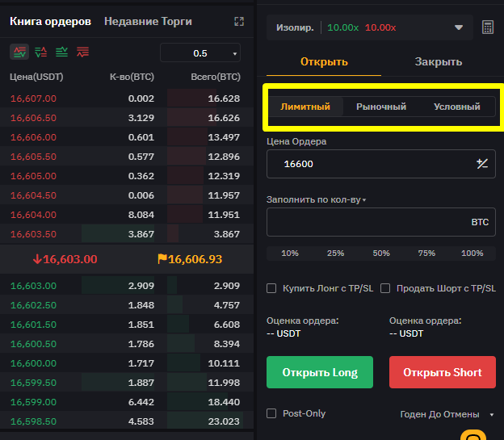Select the Закрыть tab
Viewport: 504px width, 440px height.
(x=439, y=61)
